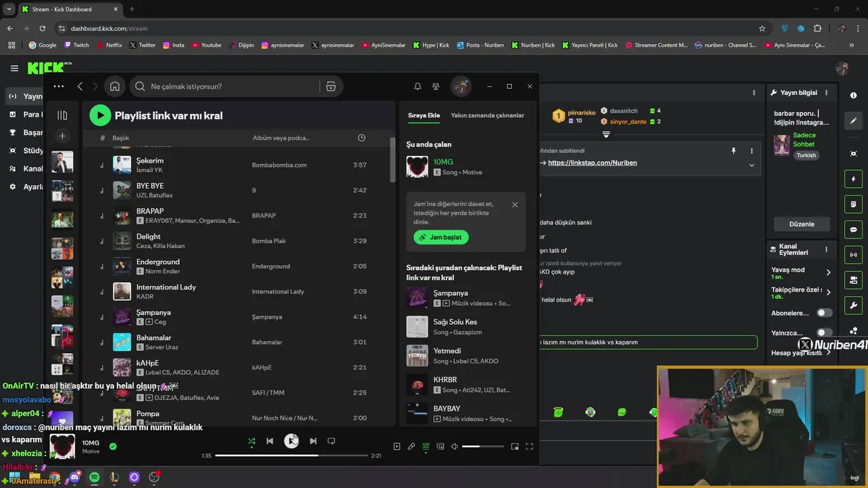Open the Twitch bookmark
Image resolution: width=868 pixels, height=488 pixels.
[76, 45]
